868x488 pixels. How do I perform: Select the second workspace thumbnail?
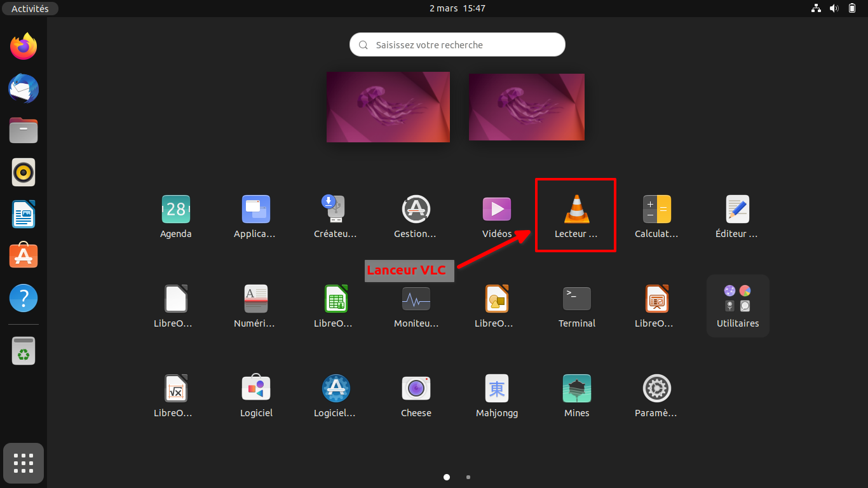pos(526,106)
